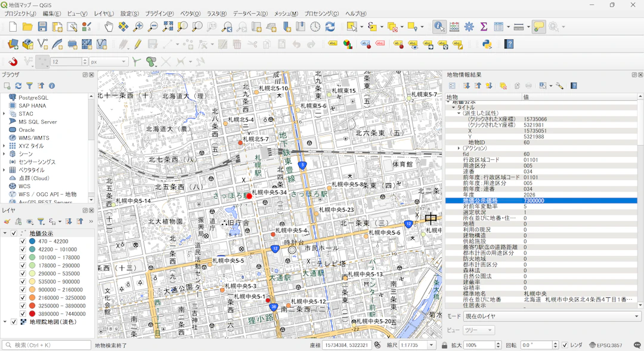Collapse the 地価公示 layer group
The height and width of the screenshot is (351, 644).
(5, 233)
